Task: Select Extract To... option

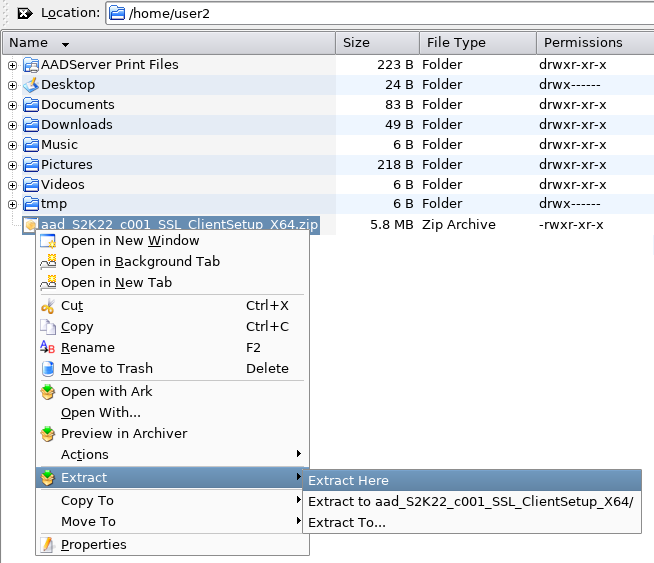Action: coord(346,523)
